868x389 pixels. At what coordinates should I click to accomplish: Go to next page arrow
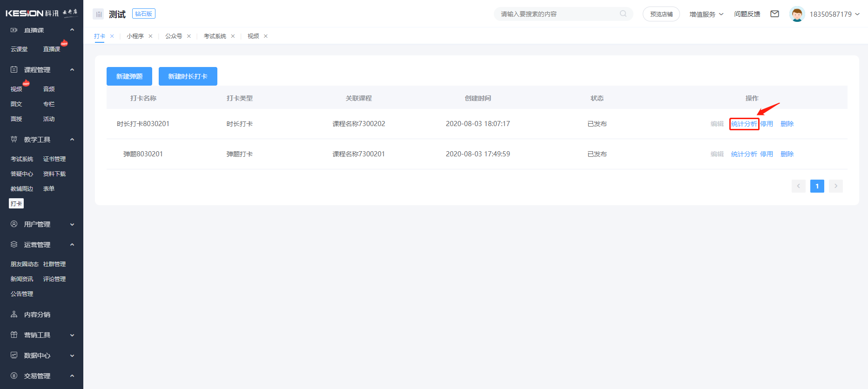835,186
